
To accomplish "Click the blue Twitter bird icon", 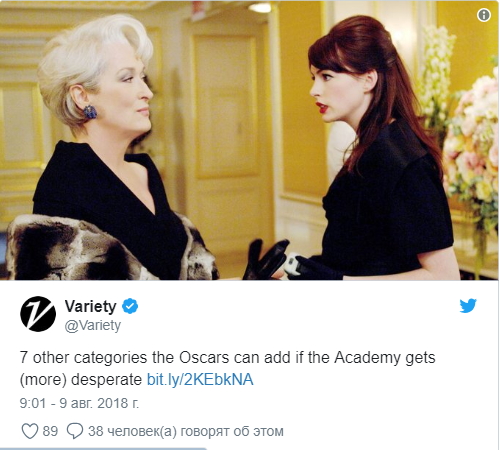I will (x=468, y=305).
